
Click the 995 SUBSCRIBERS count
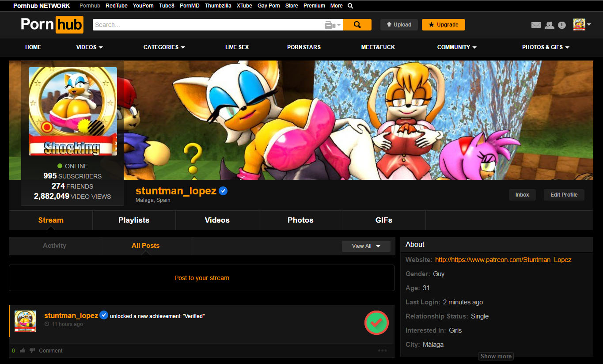point(72,176)
